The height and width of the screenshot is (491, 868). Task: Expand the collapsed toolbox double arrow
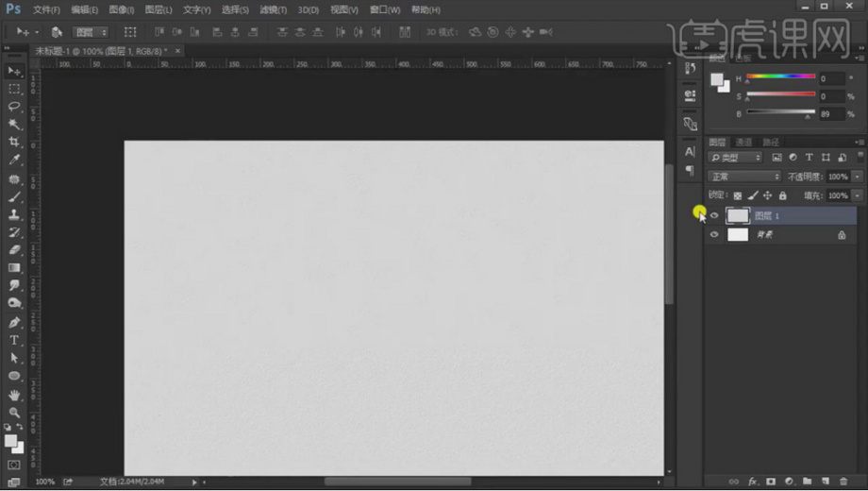click(8, 48)
